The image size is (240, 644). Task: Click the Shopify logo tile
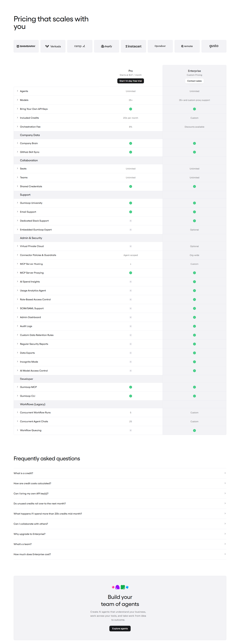coord(107,46)
